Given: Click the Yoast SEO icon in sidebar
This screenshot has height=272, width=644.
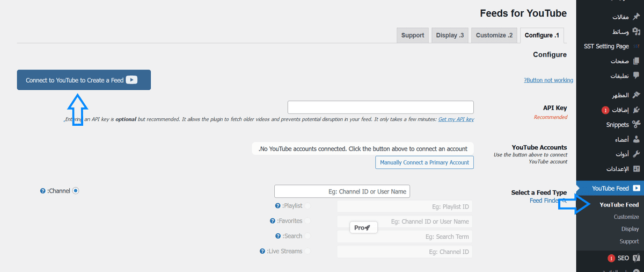Looking at the screenshot, I should pos(636,258).
